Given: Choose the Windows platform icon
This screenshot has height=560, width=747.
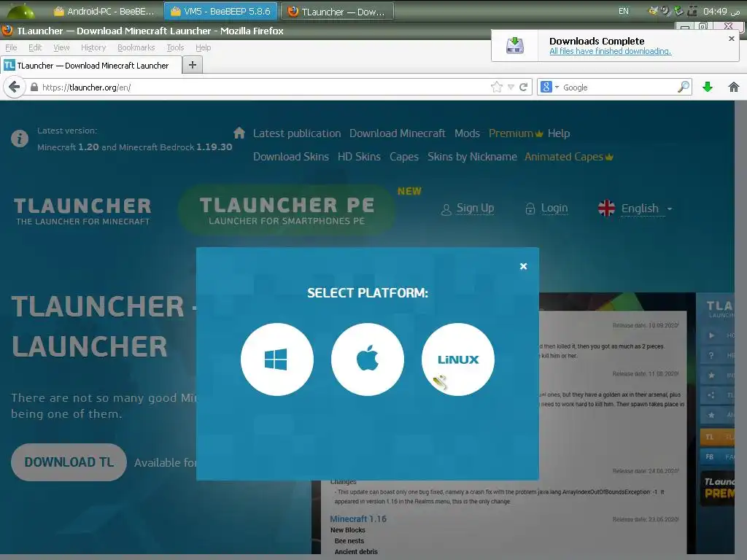Looking at the screenshot, I should pyautogui.click(x=276, y=359).
